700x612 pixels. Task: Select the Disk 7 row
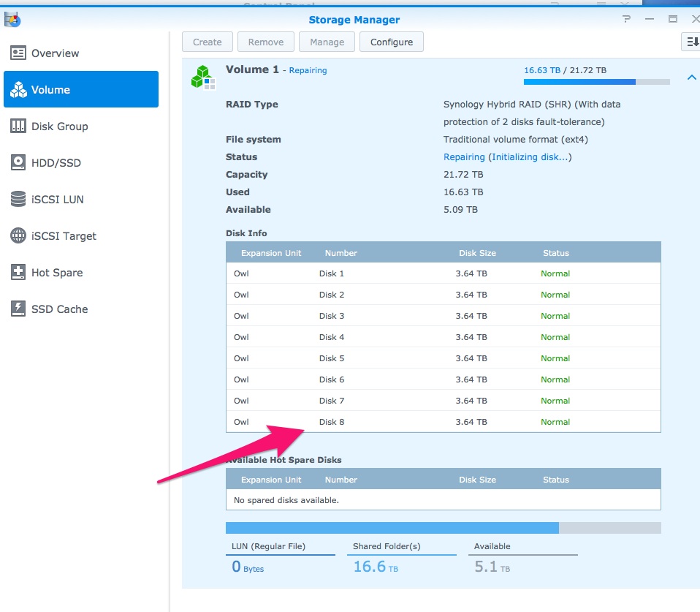(x=444, y=401)
